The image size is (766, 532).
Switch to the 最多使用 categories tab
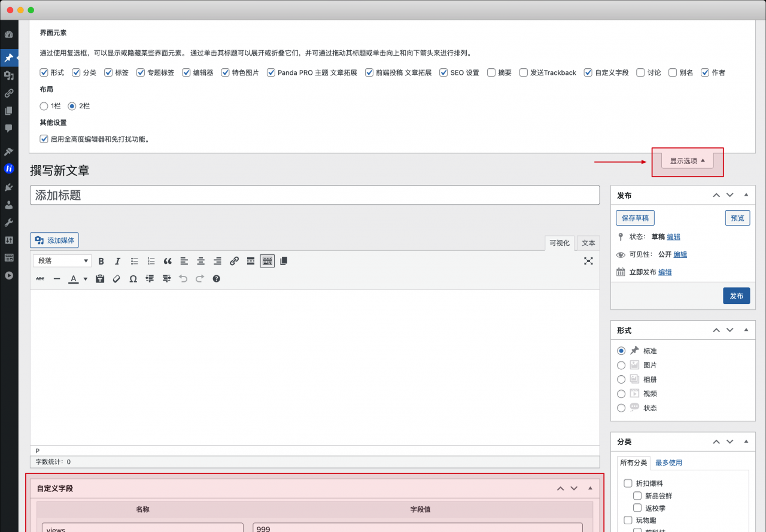(668, 463)
